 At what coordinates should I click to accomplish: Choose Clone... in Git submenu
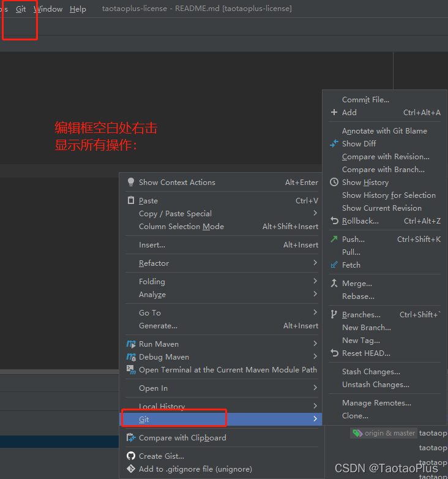384,415
